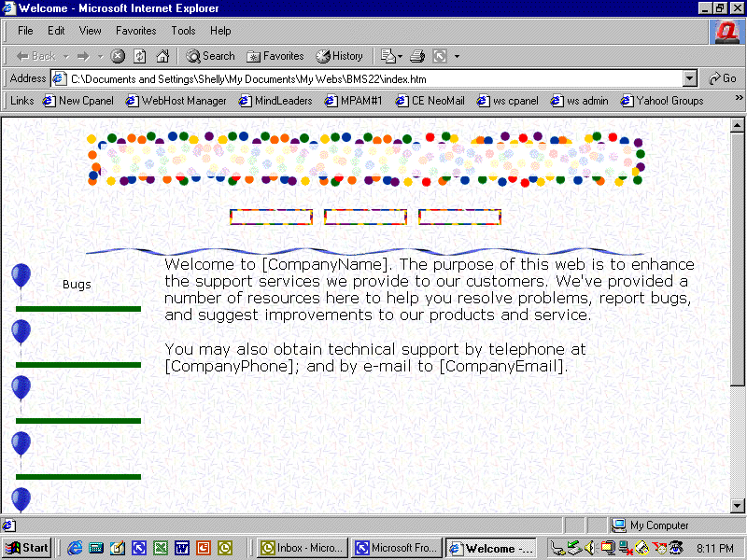Refresh the page with the Refresh icon
The width and height of the screenshot is (747, 560).
(x=139, y=56)
